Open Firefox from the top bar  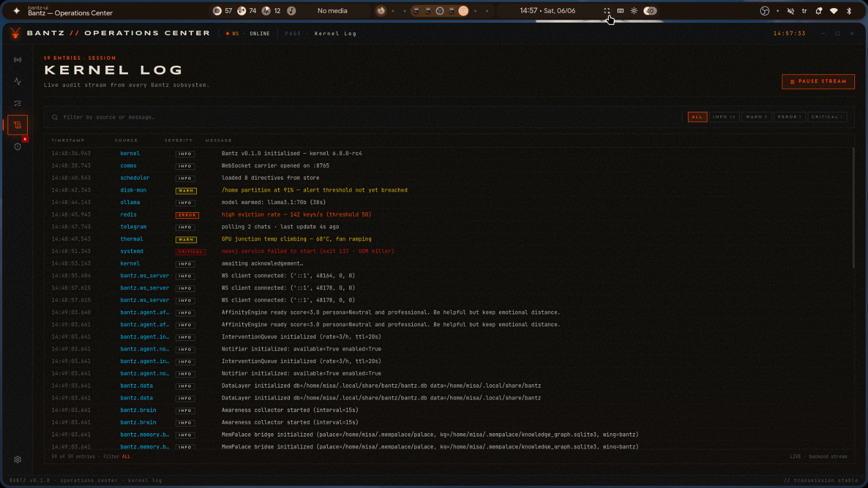click(381, 11)
